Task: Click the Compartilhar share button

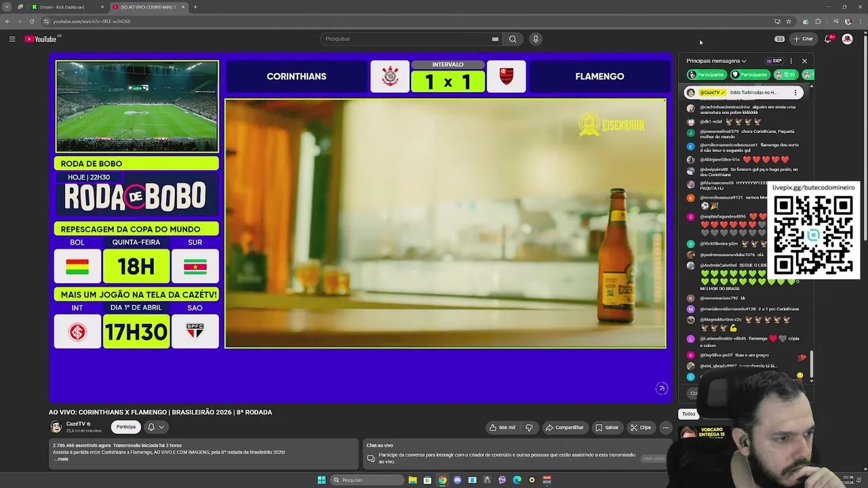Action: 565,427
